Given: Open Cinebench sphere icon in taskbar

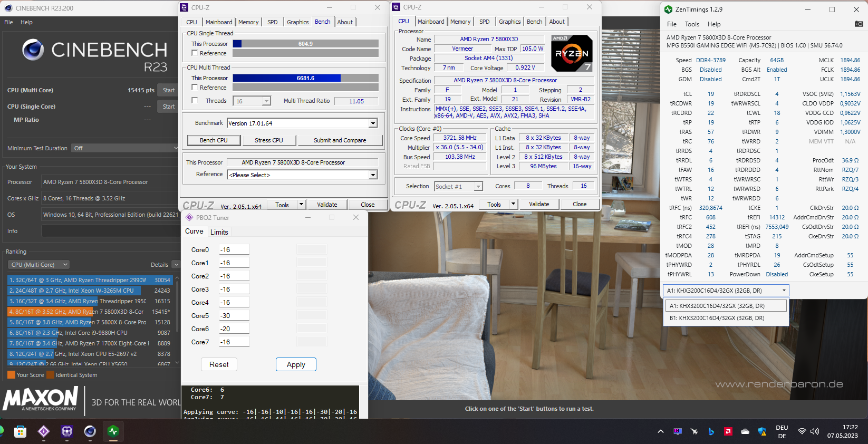Looking at the screenshot, I should click(90, 432).
